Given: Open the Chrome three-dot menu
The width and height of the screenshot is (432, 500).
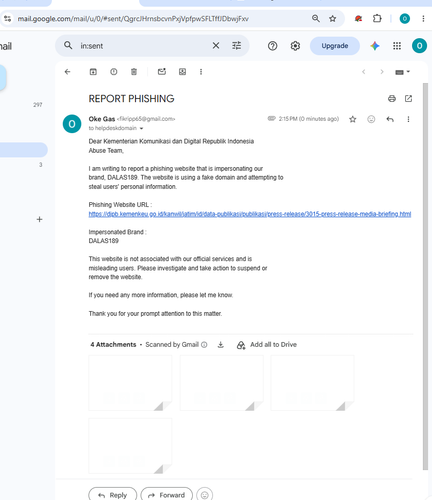Looking at the screenshot, I should [423, 19].
